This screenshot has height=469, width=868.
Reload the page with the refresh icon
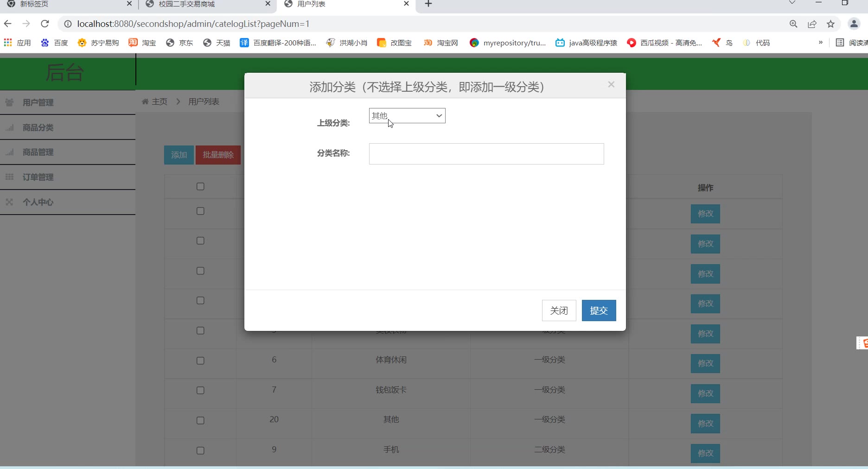pyautogui.click(x=45, y=24)
